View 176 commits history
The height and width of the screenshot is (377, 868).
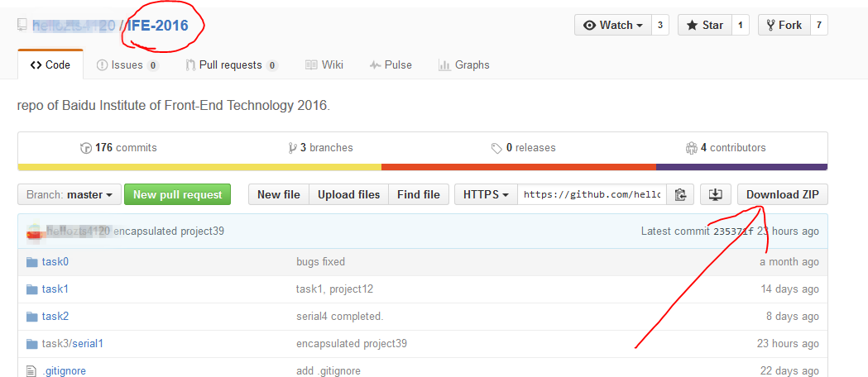(x=118, y=148)
